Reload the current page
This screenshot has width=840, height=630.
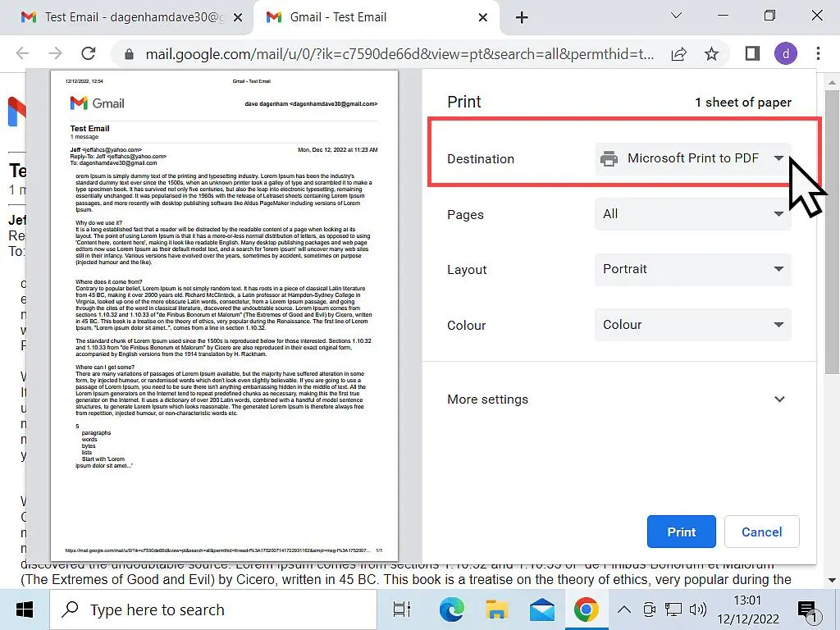[x=89, y=53]
